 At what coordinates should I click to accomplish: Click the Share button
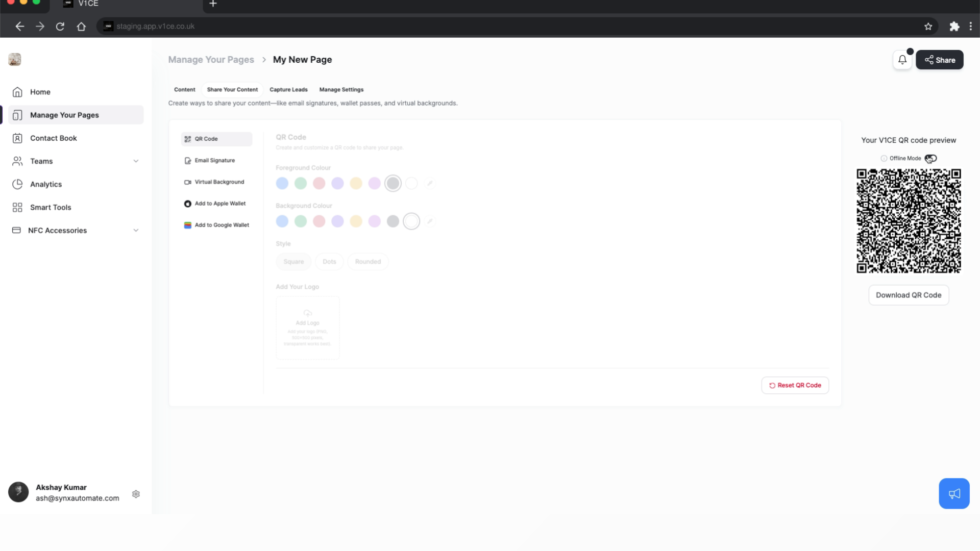click(939, 60)
